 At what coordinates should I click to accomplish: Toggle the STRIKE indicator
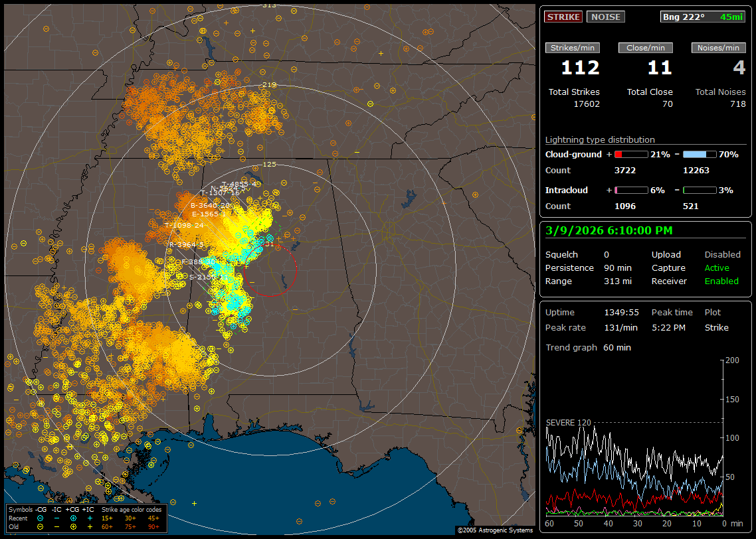[563, 17]
